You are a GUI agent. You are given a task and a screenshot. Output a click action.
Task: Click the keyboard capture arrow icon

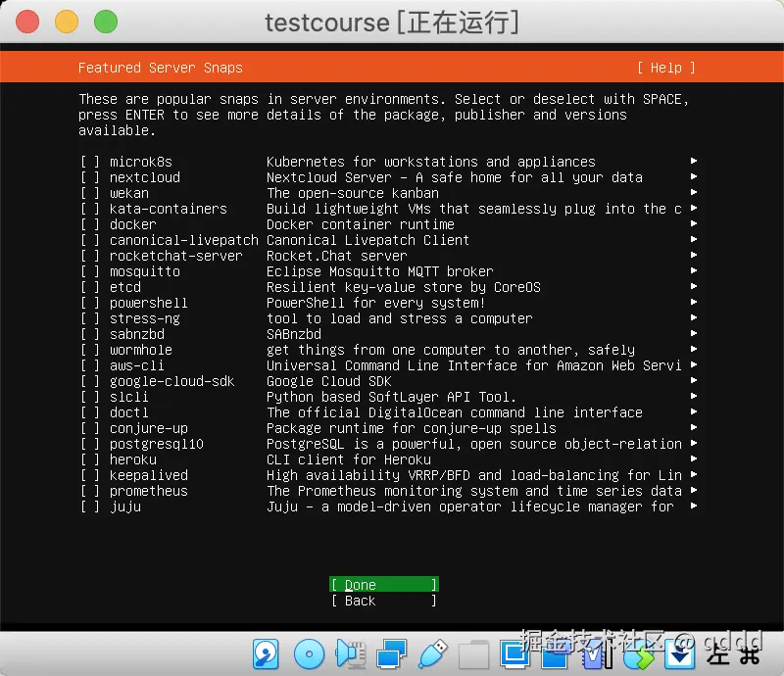[x=679, y=654]
